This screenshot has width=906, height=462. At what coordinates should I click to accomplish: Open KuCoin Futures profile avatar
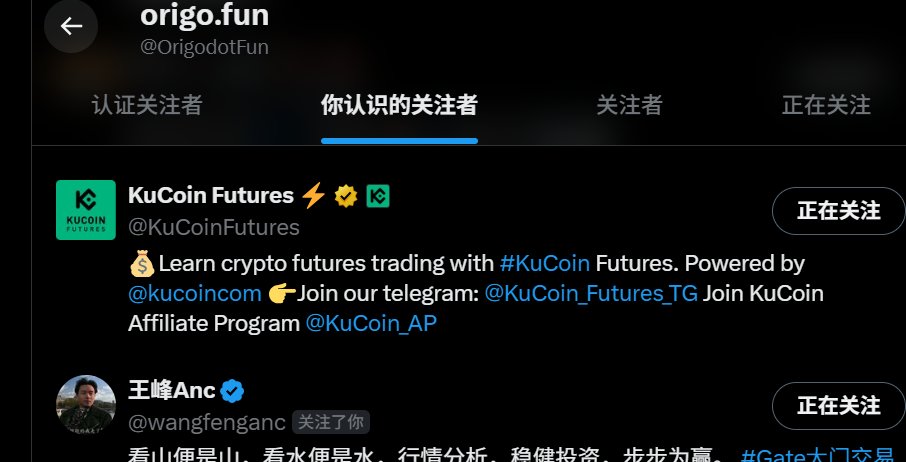[x=86, y=210]
